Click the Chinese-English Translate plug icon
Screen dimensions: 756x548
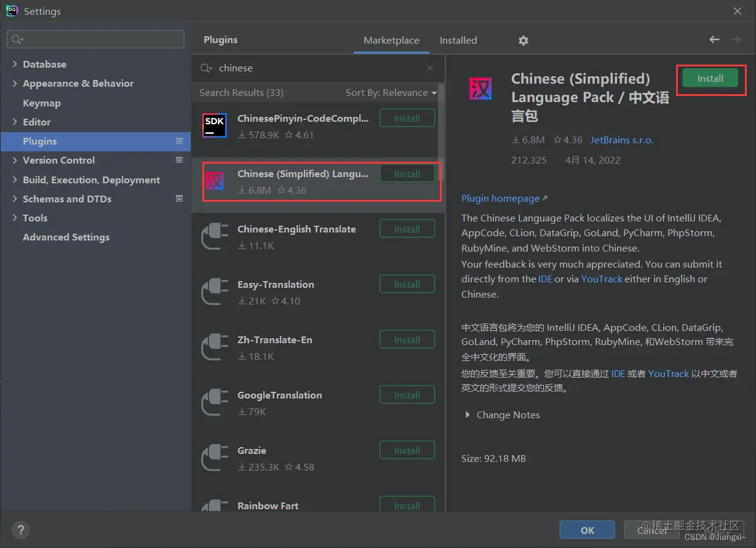tap(215, 237)
